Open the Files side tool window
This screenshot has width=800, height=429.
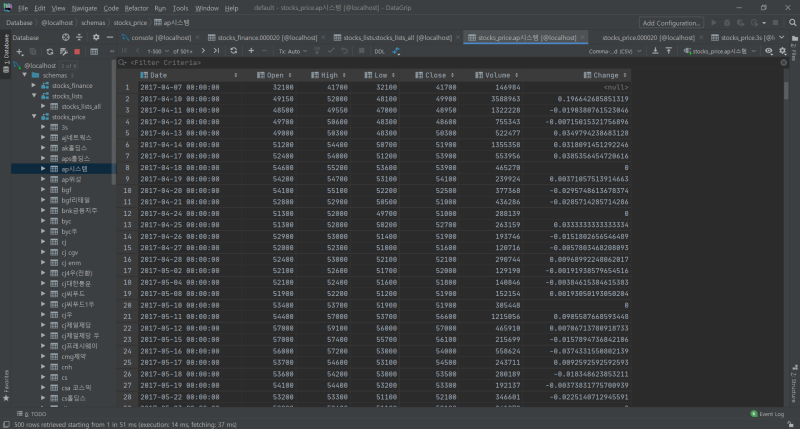795,48
